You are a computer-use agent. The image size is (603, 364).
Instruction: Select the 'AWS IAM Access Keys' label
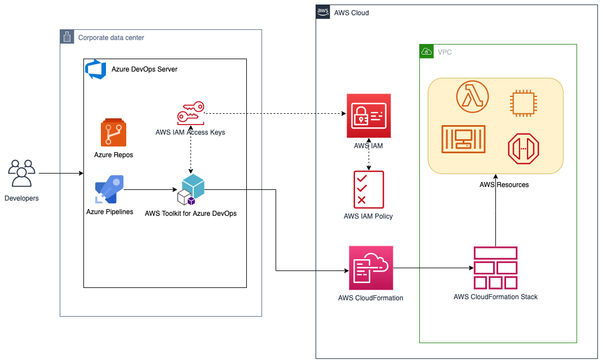click(190, 132)
